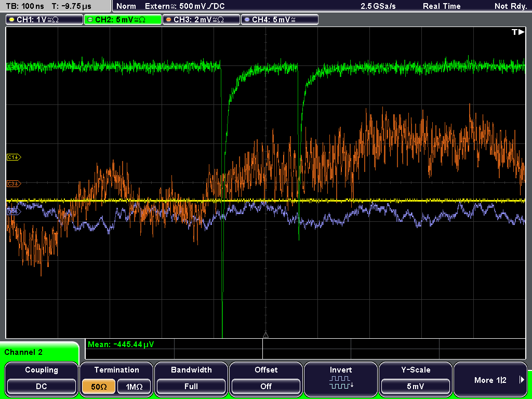532x399 pixels.
Task: Click the blue dot in CH4 tab
Action: click(247, 20)
